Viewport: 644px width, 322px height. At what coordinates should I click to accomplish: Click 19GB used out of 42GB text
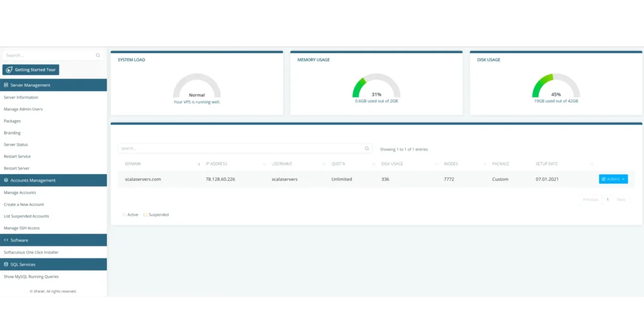click(556, 101)
